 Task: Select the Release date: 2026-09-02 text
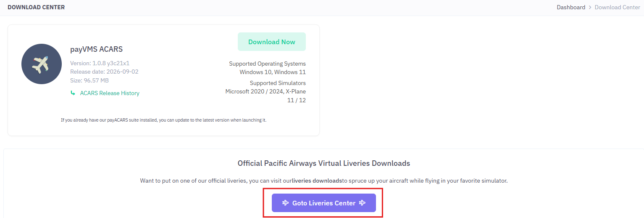click(104, 72)
